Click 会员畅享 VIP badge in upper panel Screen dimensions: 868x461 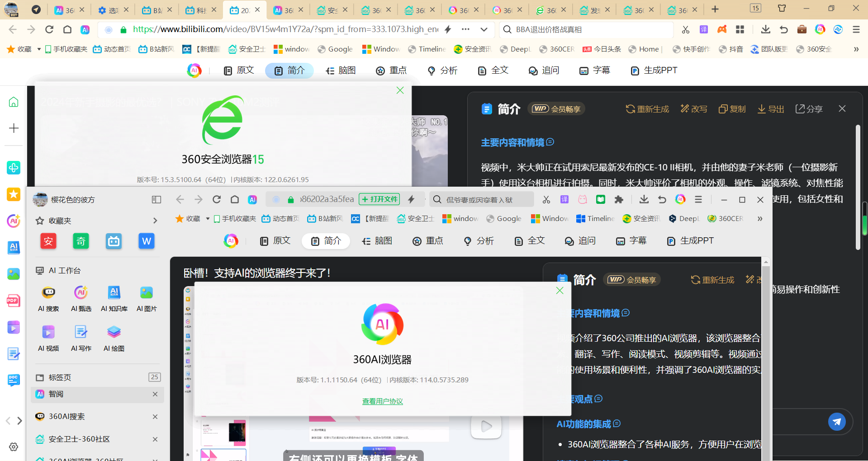pos(556,109)
